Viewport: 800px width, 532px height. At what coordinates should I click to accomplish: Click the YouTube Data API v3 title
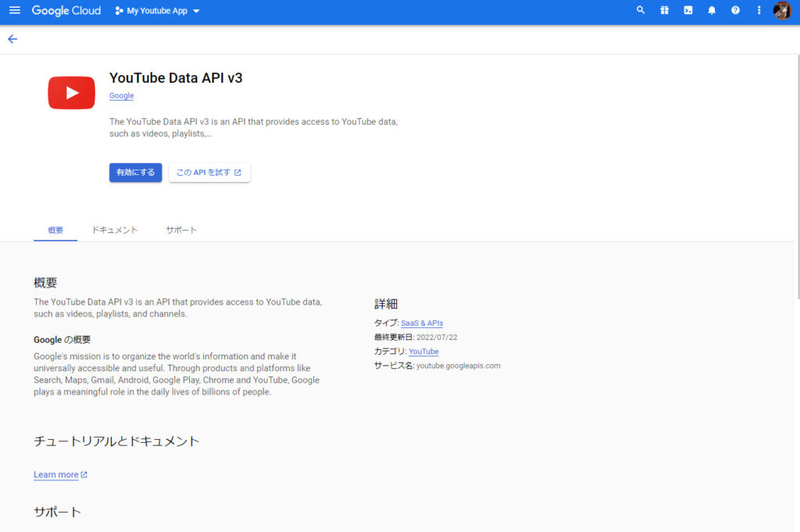[176, 78]
